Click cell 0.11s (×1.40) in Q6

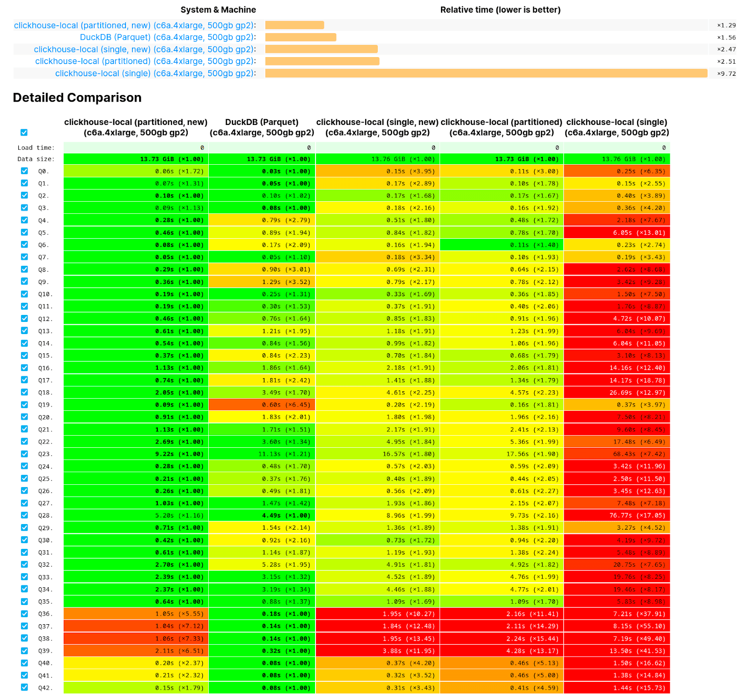(502, 244)
